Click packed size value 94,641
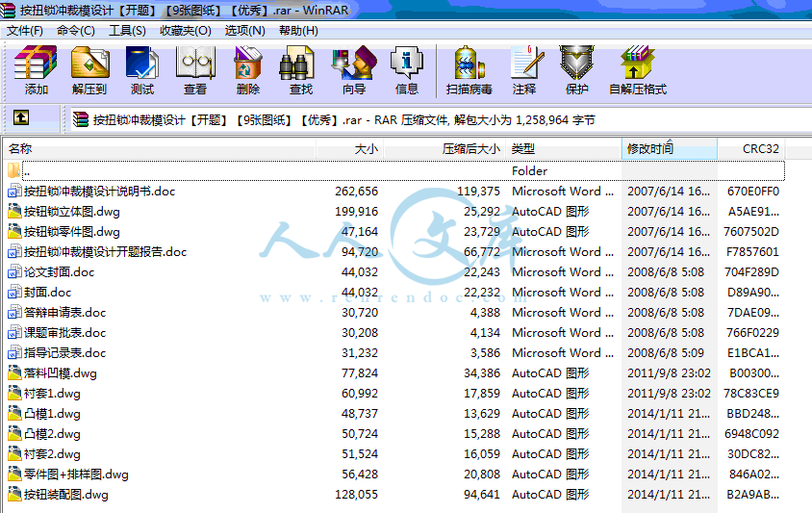Viewport: 812px width, 513px height. tap(482, 495)
